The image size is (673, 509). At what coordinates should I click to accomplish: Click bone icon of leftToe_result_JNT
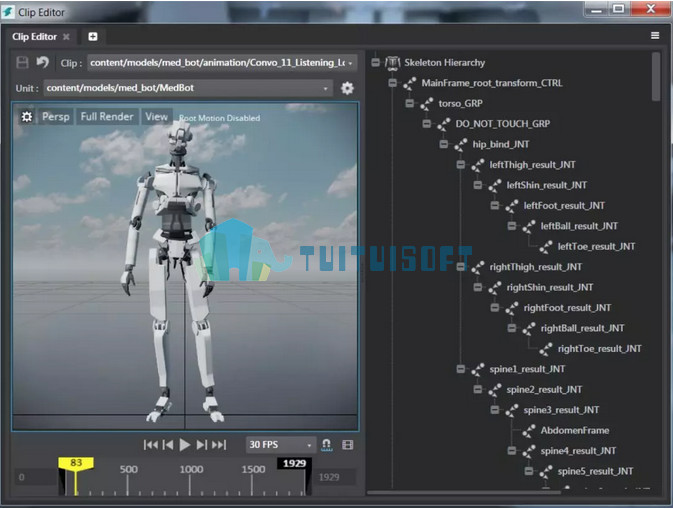pos(546,247)
